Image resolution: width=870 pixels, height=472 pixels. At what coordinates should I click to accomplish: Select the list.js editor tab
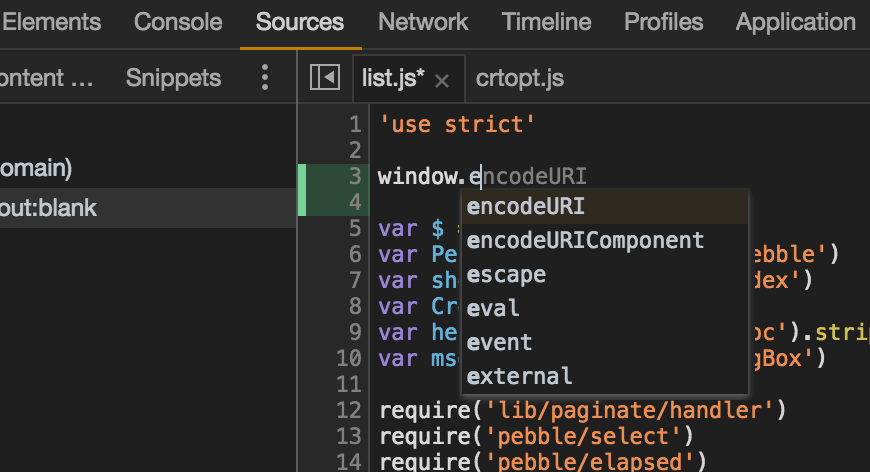(x=393, y=78)
